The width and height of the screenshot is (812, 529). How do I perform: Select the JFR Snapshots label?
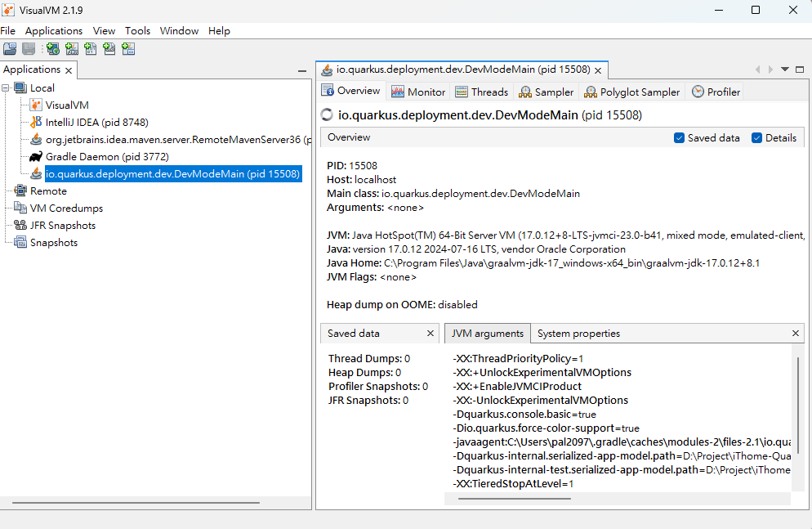click(63, 225)
